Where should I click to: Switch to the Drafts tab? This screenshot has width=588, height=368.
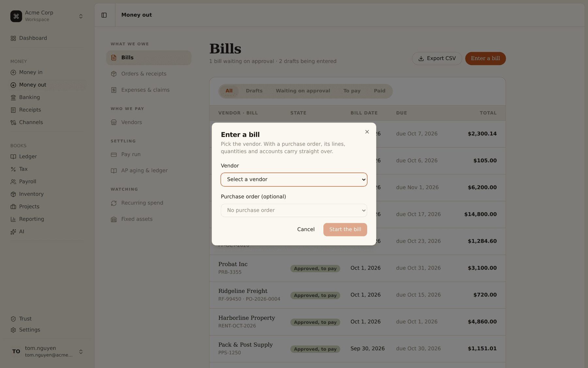pos(254,91)
